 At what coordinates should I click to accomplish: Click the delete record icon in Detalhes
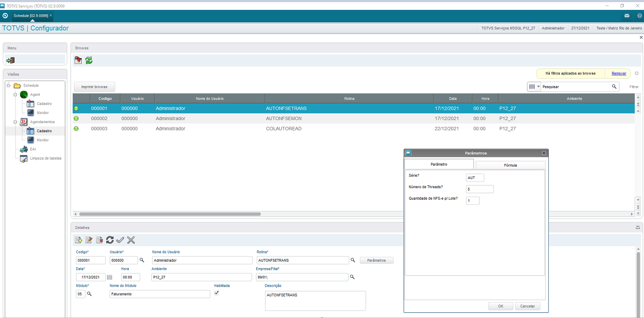pyautogui.click(x=99, y=240)
